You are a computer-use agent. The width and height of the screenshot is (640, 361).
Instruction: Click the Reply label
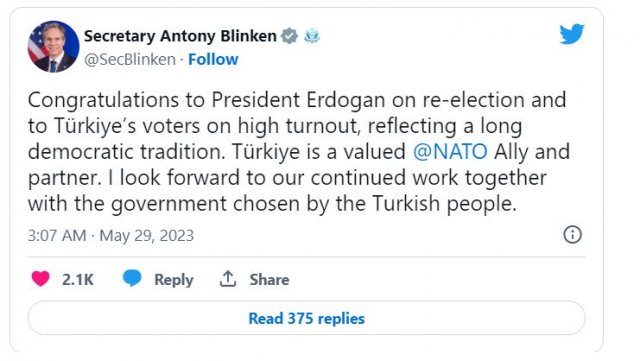pyautogui.click(x=174, y=280)
